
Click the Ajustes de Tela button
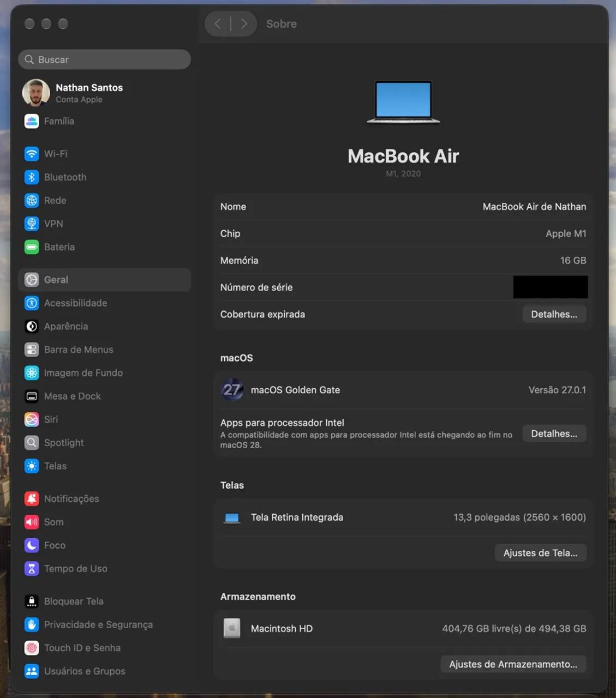coord(541,553)
